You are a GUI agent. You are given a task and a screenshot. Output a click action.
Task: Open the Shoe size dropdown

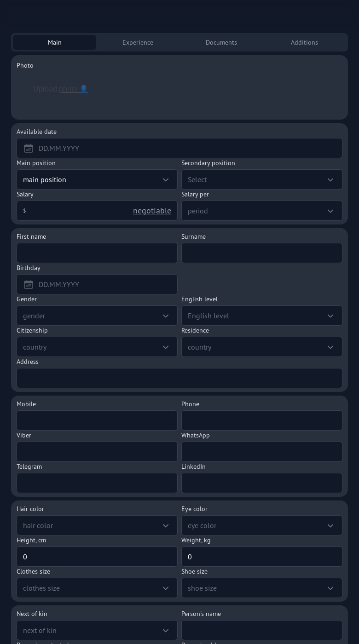[x=261, y=588]
